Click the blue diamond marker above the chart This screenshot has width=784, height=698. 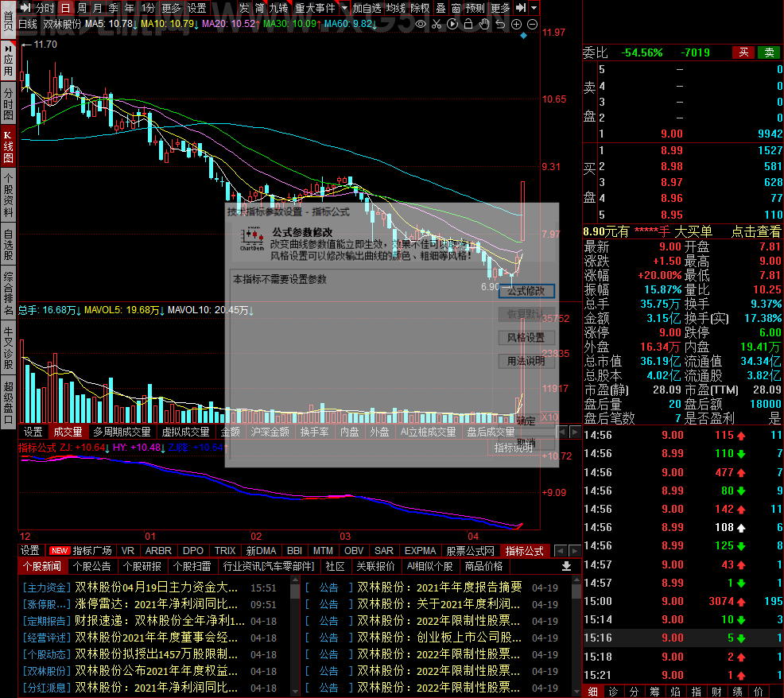[523, 36]
